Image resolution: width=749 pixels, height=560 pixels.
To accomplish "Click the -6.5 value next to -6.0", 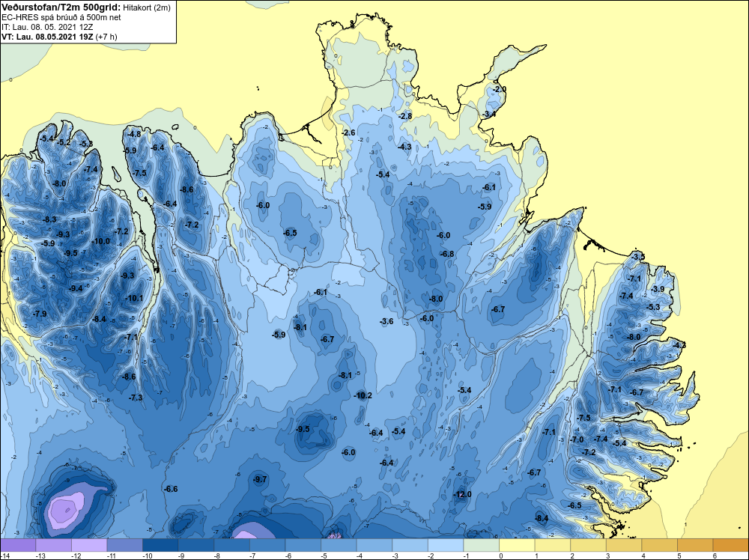I will (x=290, y=234).
